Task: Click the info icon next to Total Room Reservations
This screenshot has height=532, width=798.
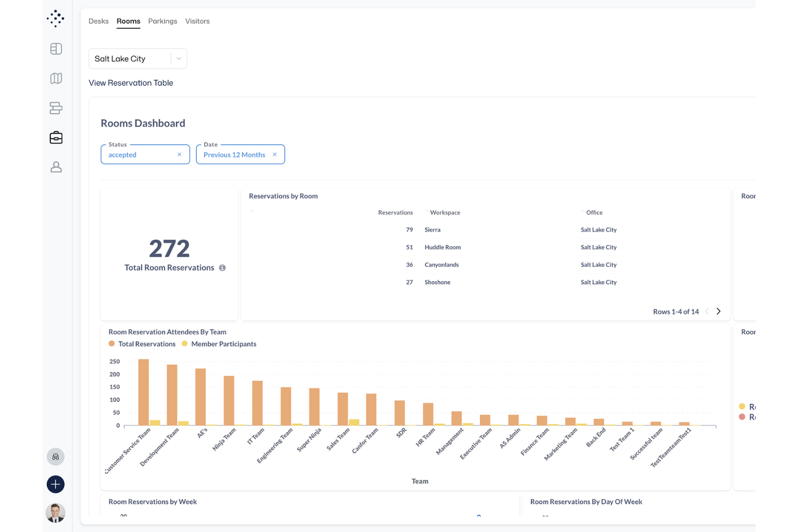Action: point(222,267)
